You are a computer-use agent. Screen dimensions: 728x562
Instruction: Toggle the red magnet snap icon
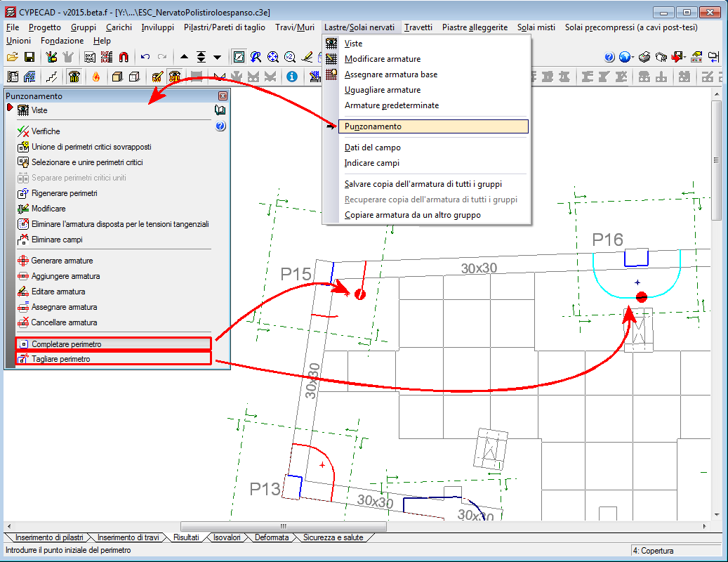pyautogui.click(x=124, y=57)
